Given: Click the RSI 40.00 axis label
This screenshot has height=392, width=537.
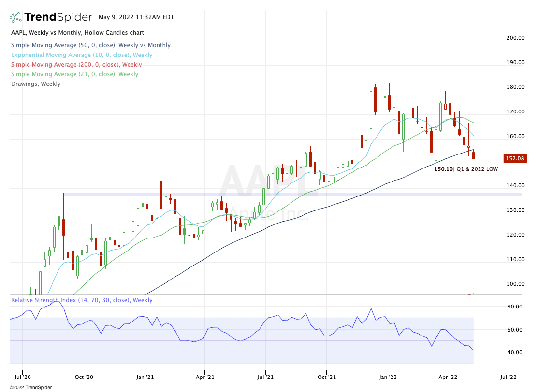Looking at the screenshot, I should pos(515,352).
